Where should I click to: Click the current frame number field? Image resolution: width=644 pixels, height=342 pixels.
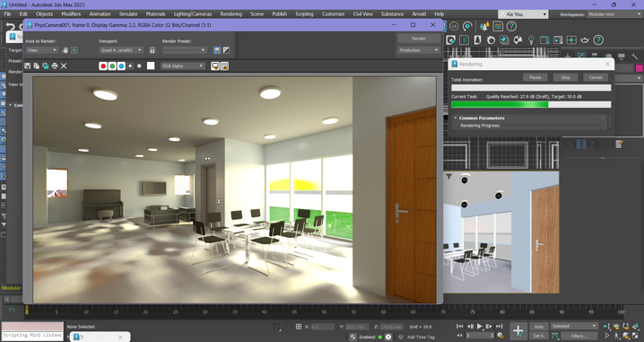[x=479, y=336]
